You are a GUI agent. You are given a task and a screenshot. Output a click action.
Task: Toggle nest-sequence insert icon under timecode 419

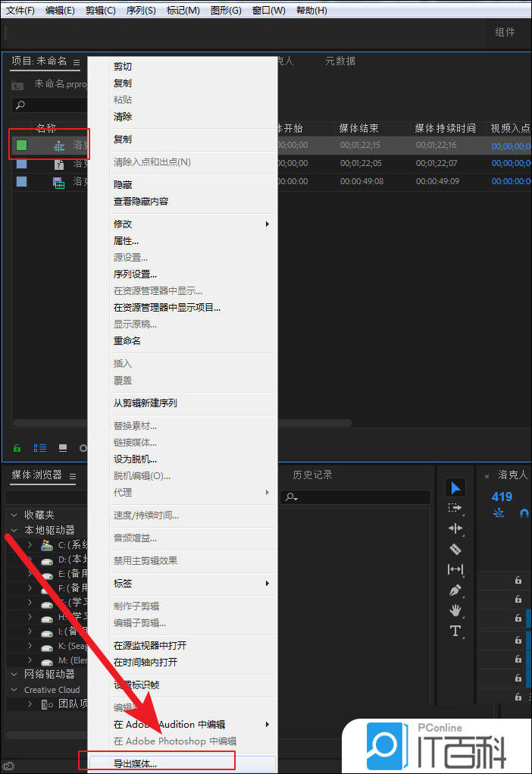click(x=499, y=513)
